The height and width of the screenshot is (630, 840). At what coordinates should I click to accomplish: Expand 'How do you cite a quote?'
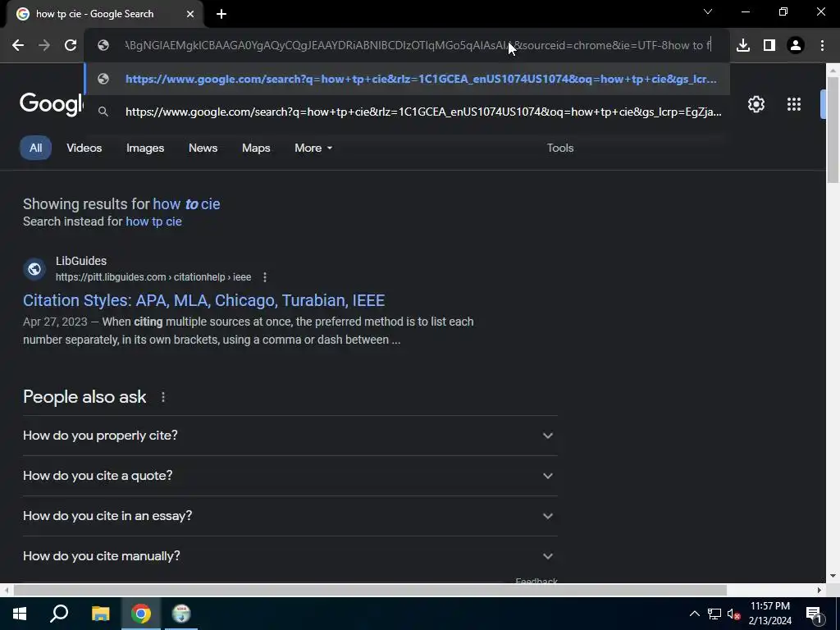tap(290, 476)
